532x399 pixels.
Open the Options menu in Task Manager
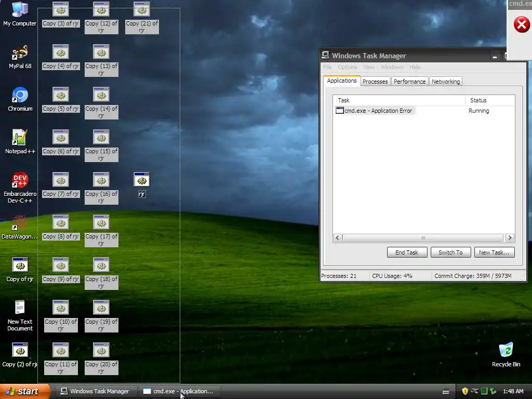348,67
